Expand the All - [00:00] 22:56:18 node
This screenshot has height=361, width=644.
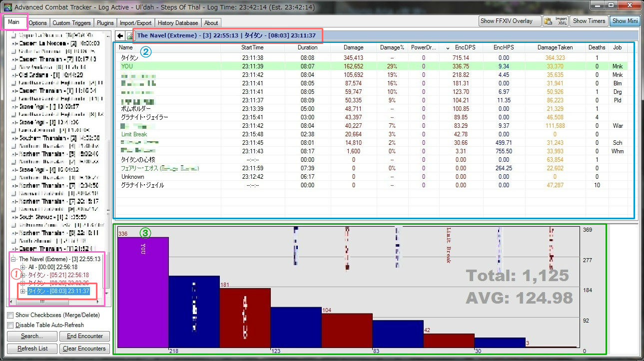(x=22, y=267)
